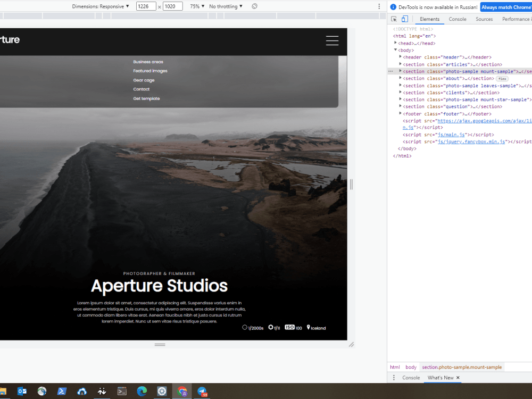Open the Business areas menu link
The image size is (532, 399).
coord(148,62)
